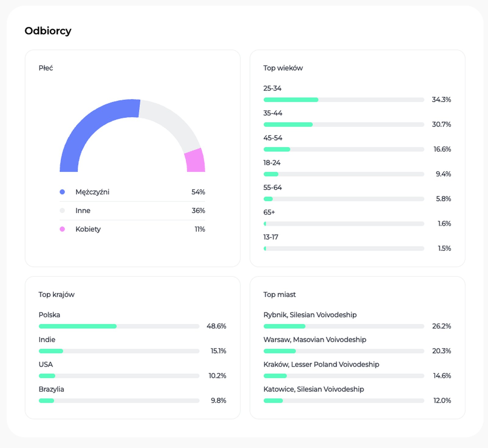Screen dimensions: 488x448
Task: Click the 36% value for Inne
Action: tap(198, 210)
